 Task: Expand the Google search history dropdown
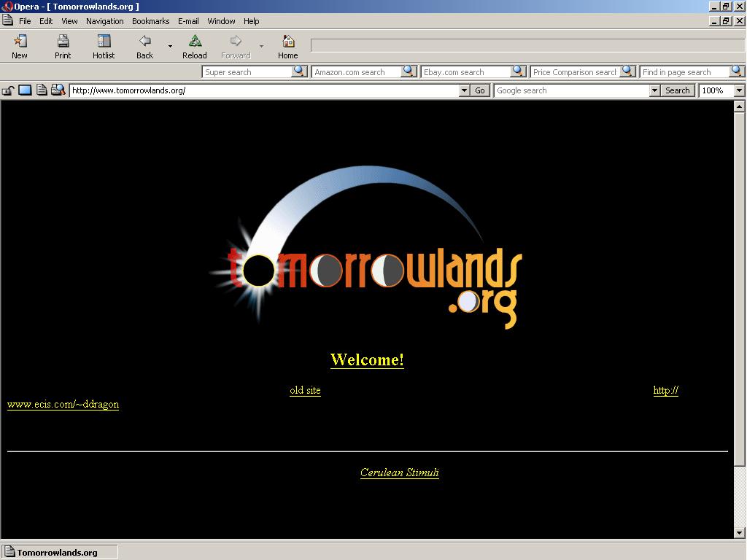click(x=654, y=90)
